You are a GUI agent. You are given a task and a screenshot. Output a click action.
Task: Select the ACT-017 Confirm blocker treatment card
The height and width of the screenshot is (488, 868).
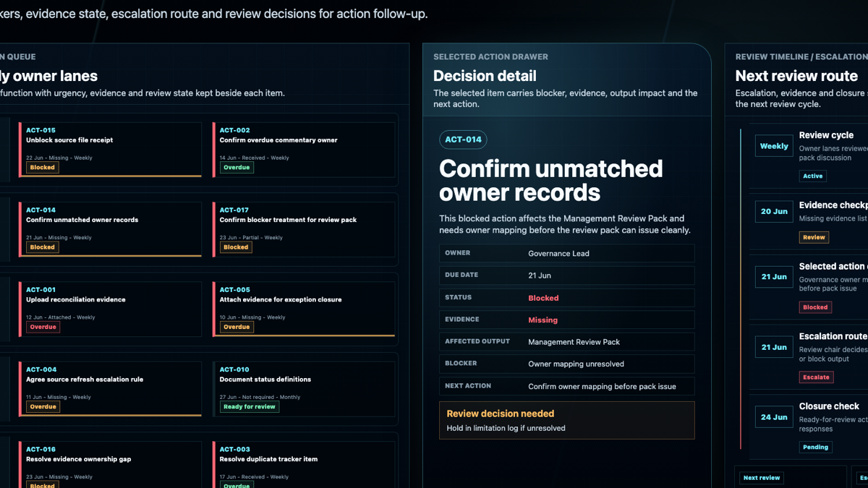(x=304, y=229)
